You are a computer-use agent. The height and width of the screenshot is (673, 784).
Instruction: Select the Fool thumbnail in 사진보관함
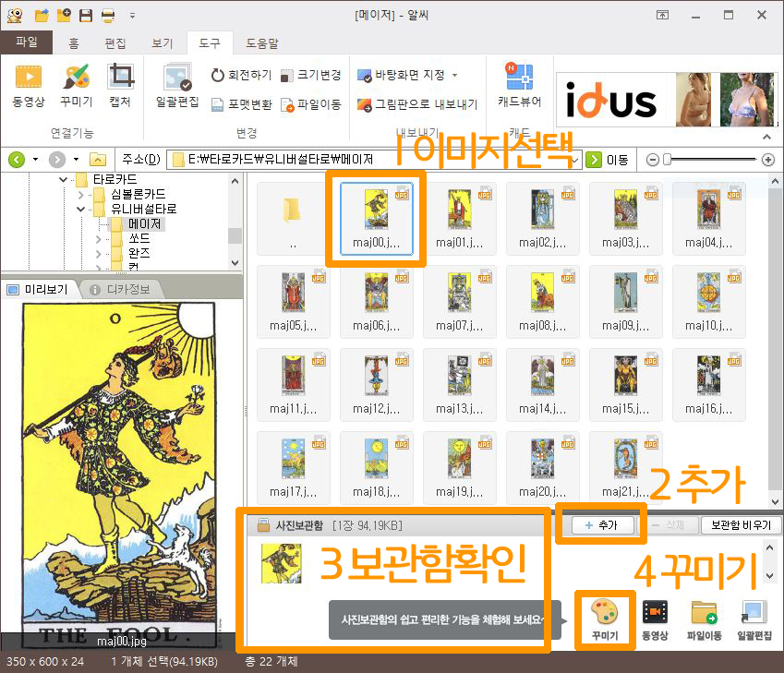[282, 563]
